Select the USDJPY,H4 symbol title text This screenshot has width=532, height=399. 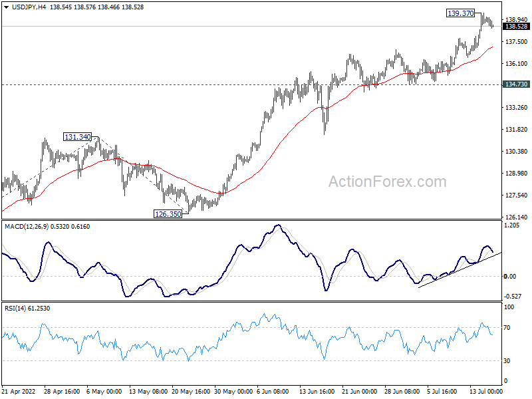[29, 7]
